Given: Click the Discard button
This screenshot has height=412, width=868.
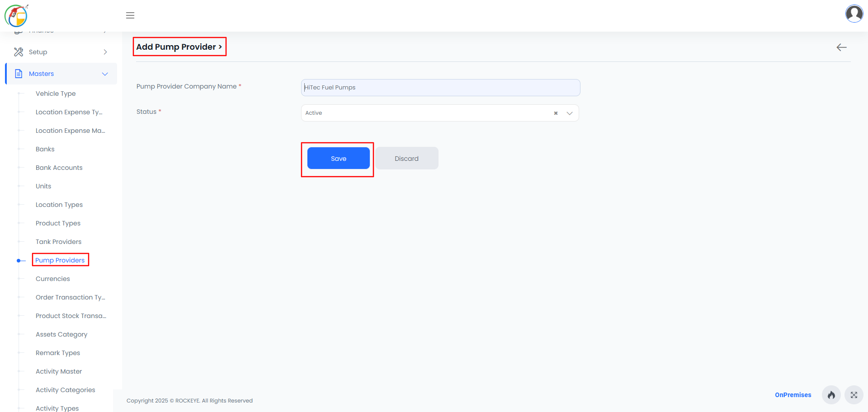Looking at the screenshot, I should 407,158.
